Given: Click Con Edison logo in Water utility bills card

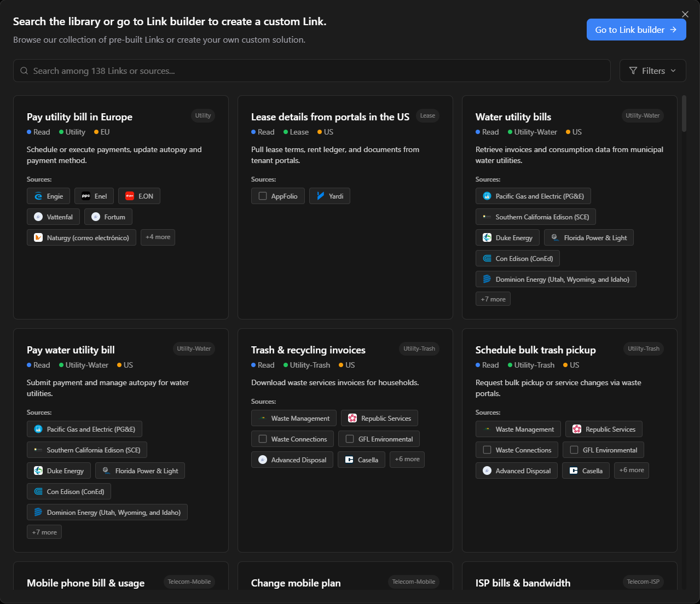Looking at the screenshot, I should 487,259.
